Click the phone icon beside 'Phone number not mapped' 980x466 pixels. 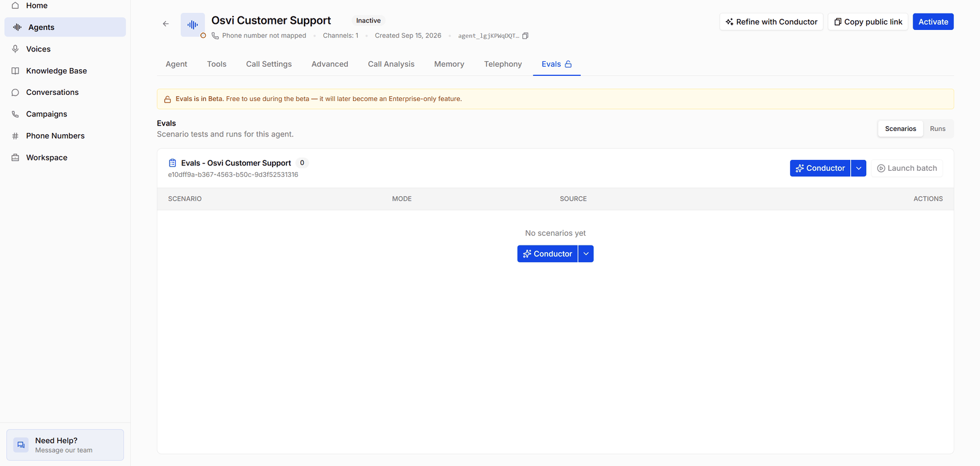click(x=215, y=36)
